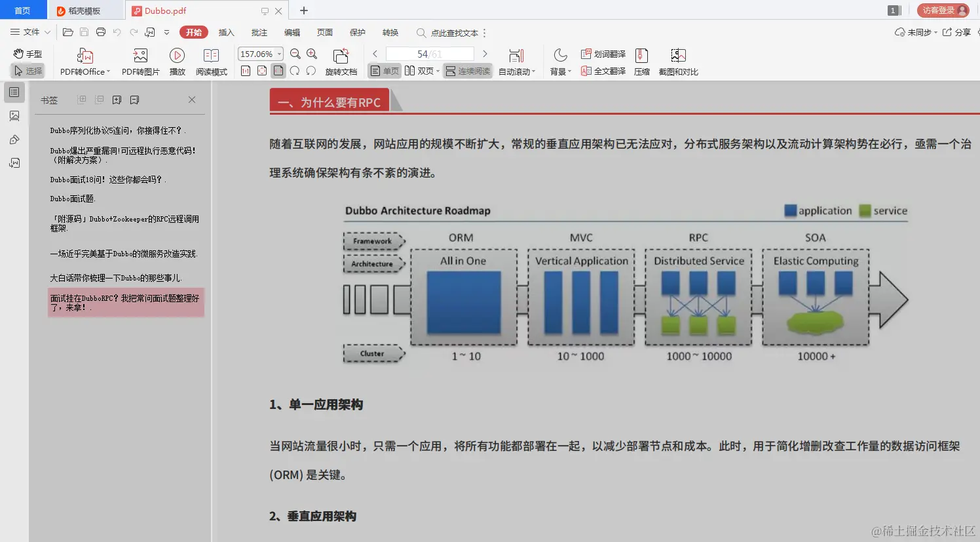Enter 阅读模式 reading mode
Image resolution: width=980 pixels, height=542 pixels.
click(x=211, y=61)
